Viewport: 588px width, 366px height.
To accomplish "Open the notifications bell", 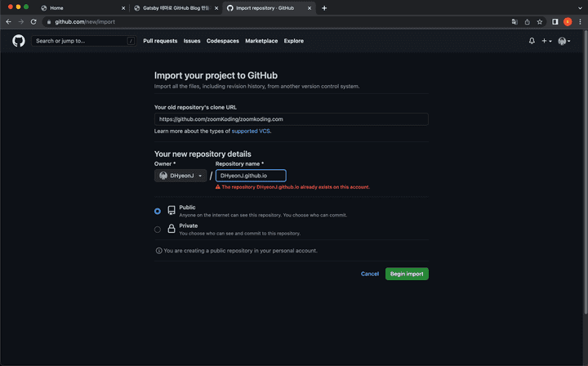I will point(532,41).
